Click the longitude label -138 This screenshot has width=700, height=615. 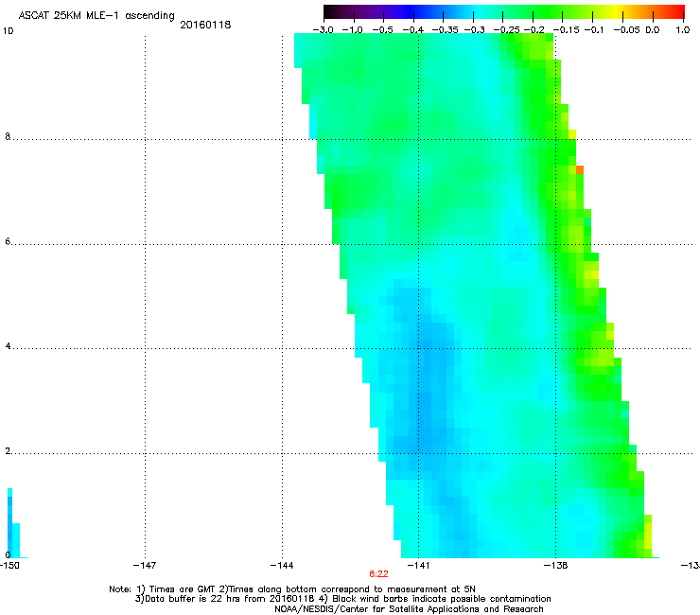(555, 566)
